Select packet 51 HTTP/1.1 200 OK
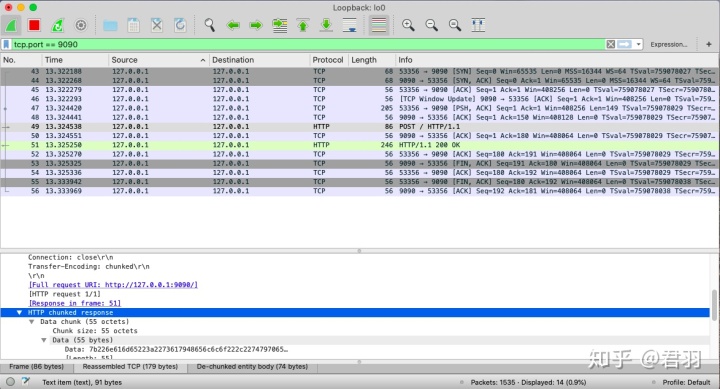Image resolution: width=720 pixels, height=389 pixels. (360, 145)
